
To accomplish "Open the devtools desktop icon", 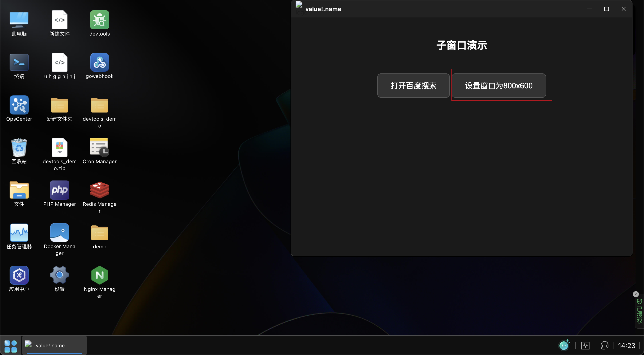I will (99, 20).
